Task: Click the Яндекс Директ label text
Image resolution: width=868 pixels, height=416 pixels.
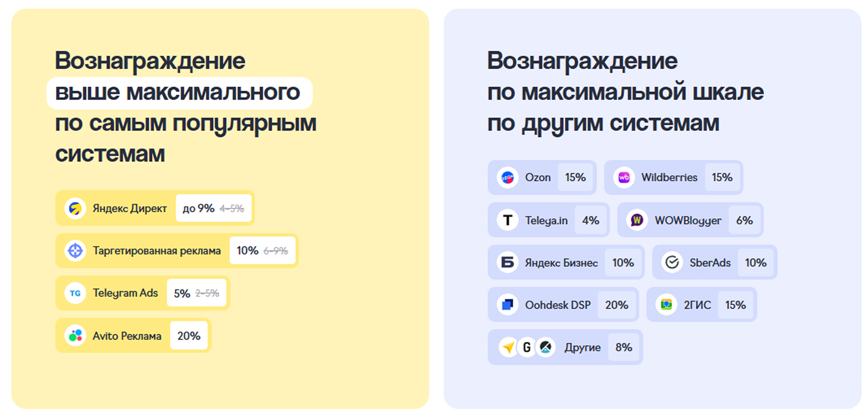Action: (x=130, y=208)
